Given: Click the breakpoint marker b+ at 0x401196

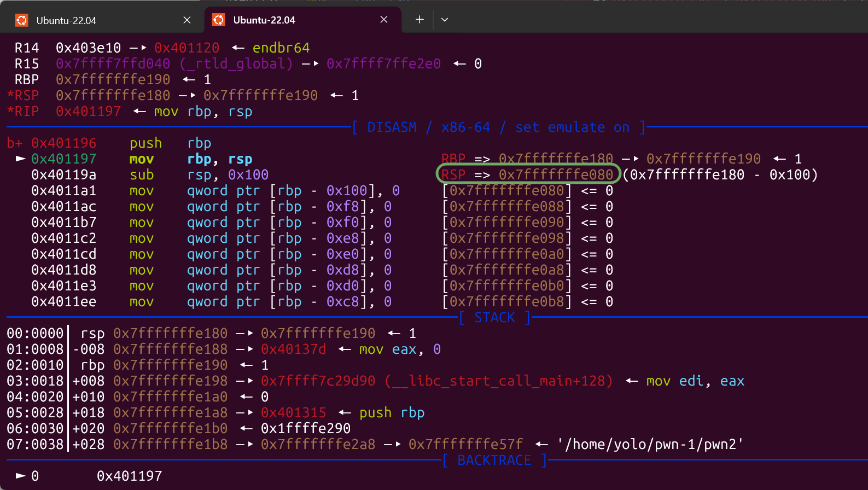Looking at the screenshot, I should click(x=15, y=143).
